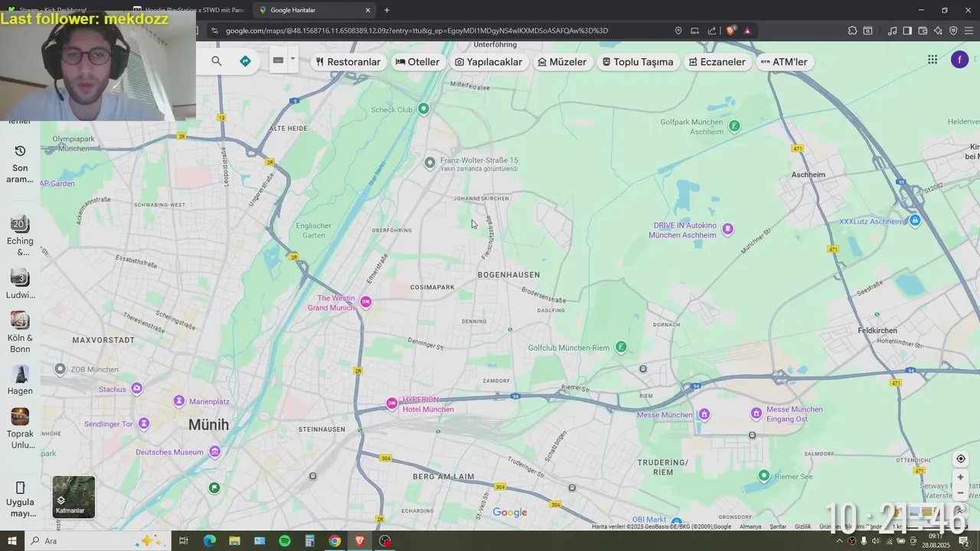This screenshot has height=551, width=980.
Task: Open the Windows Start menu
Action: tap(11, 541)
